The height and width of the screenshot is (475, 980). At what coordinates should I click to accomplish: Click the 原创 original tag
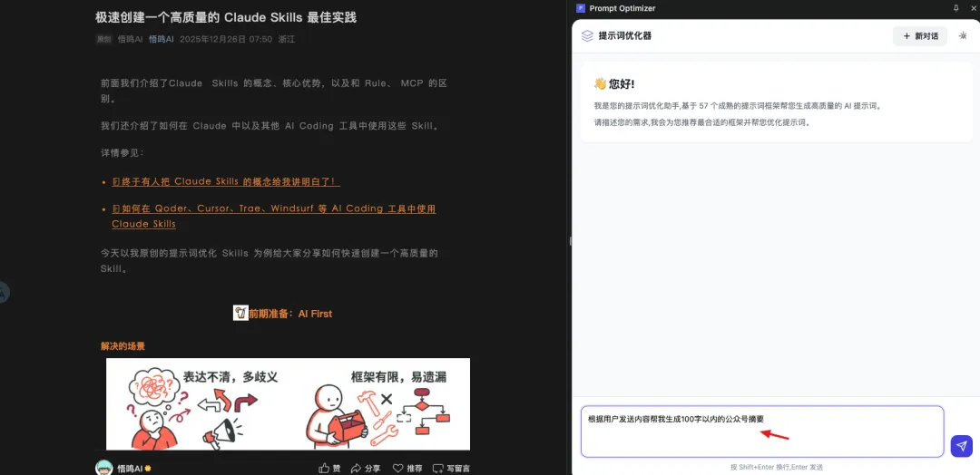click(x=103, y=39)
